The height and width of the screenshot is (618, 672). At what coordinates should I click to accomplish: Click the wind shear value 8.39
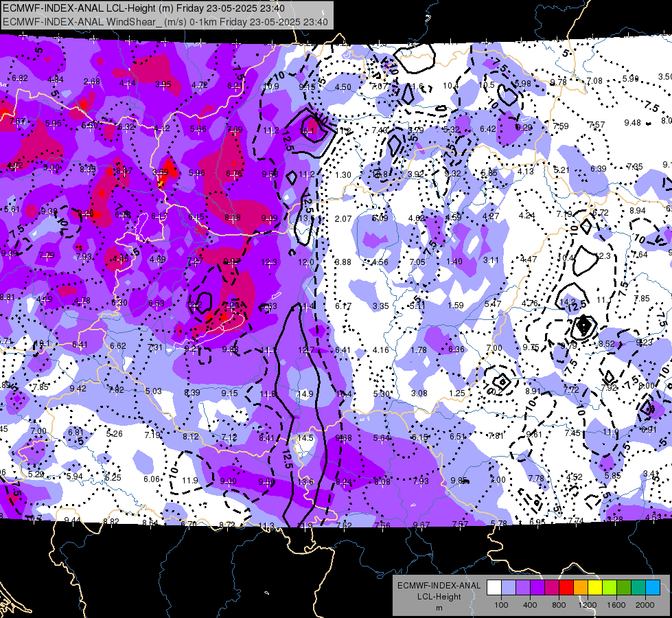point(192,392)
